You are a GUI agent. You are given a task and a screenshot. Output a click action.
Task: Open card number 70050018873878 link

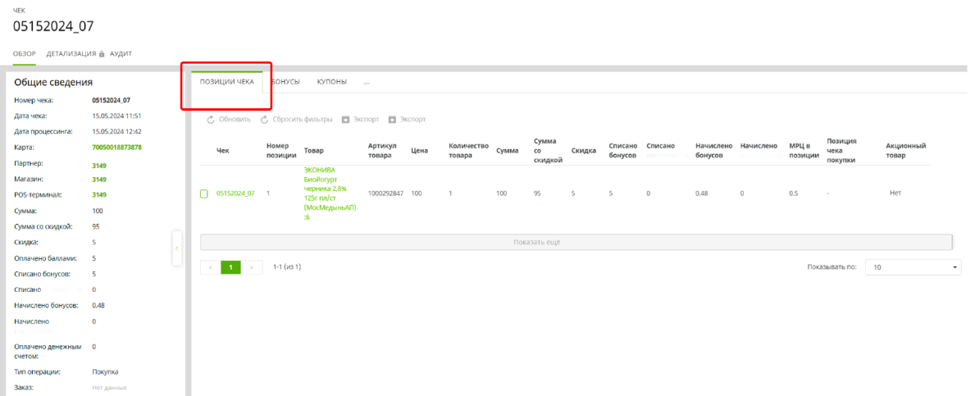pos(116,148)
